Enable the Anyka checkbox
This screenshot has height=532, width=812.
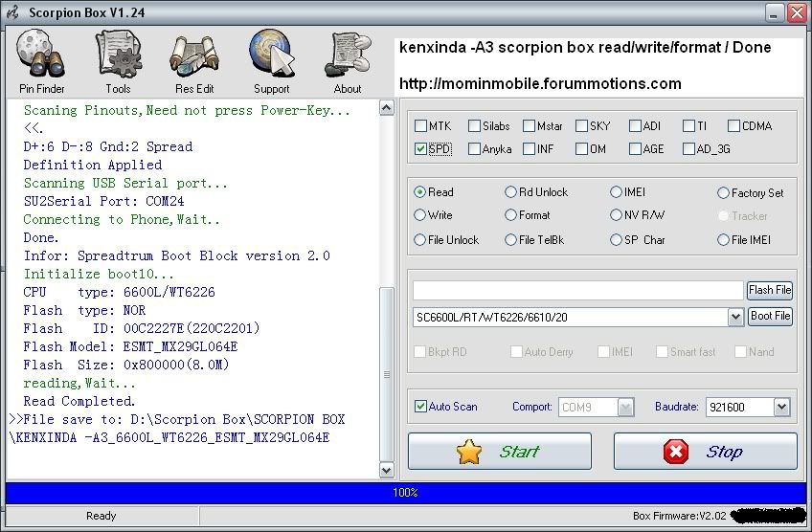coord(474,149)
